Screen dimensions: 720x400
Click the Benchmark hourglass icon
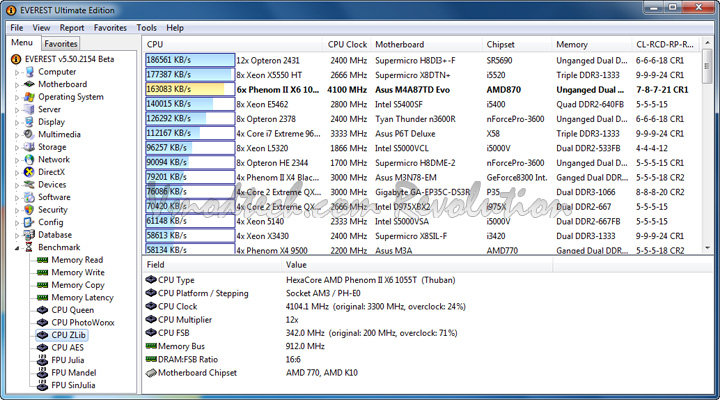[x=29, y=247]
